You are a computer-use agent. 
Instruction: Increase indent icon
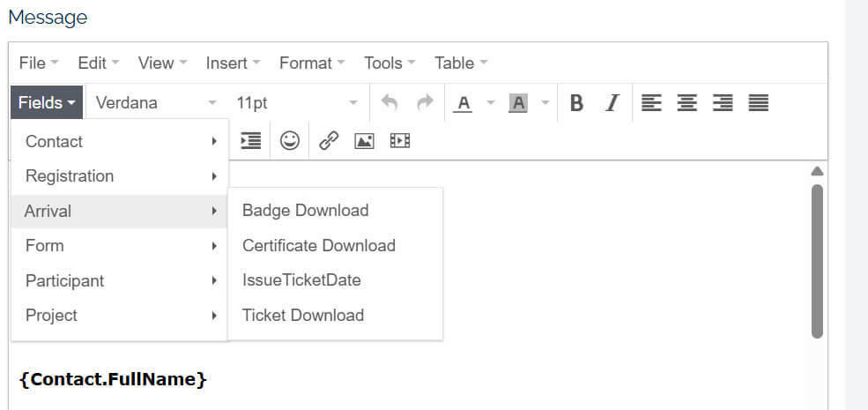point(251,141)
